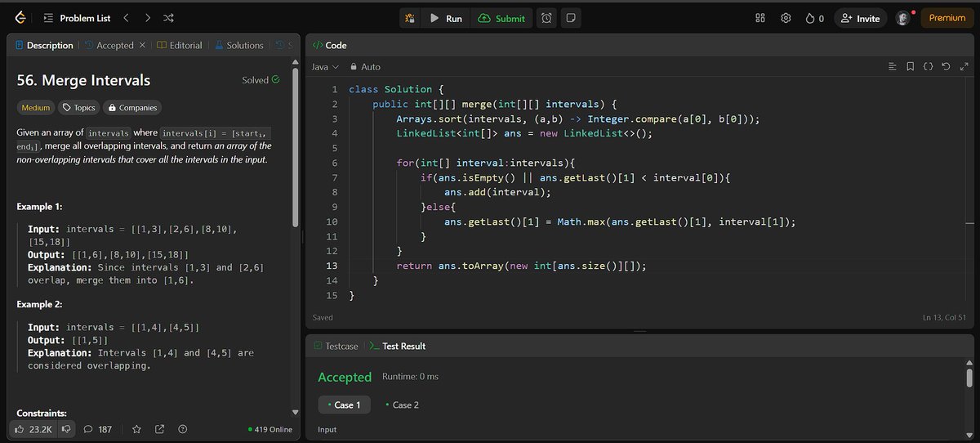Select Case 2 result
Viewport: 980px width, 443px height.
[403, 405]
